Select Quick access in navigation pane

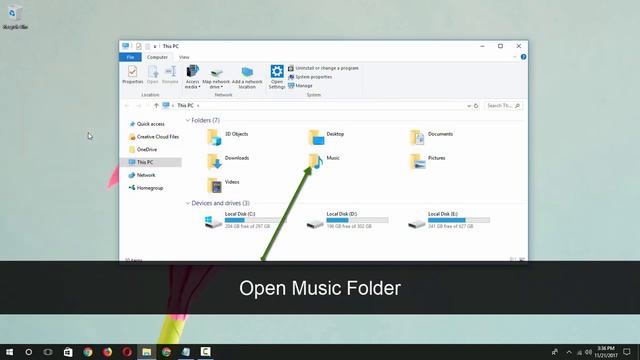[147, 124]
